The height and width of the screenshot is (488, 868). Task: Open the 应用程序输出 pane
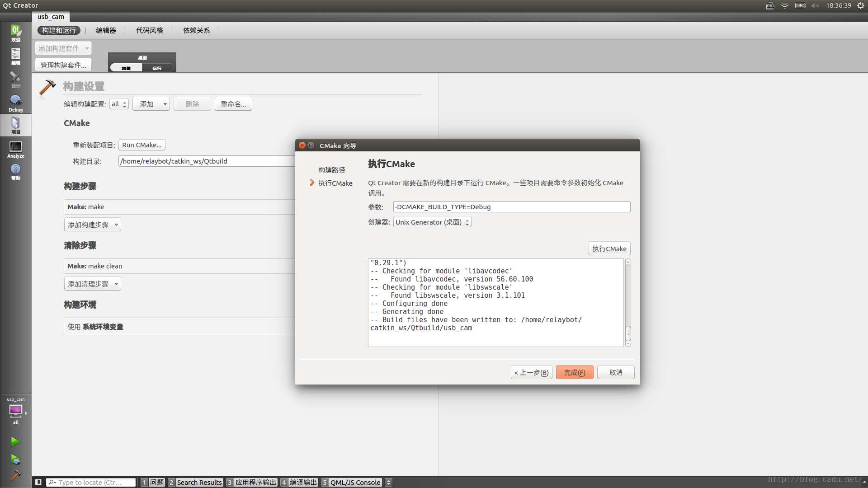[x=252, y=482]
